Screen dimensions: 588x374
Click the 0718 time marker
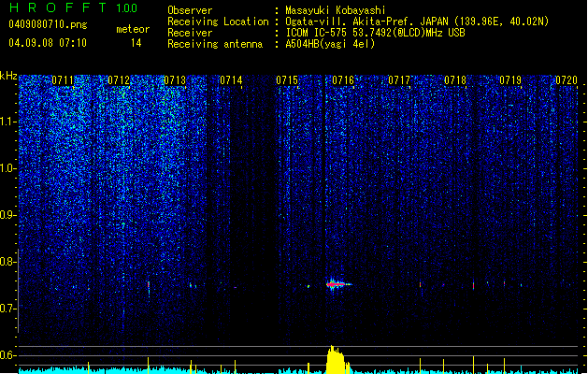455,80
